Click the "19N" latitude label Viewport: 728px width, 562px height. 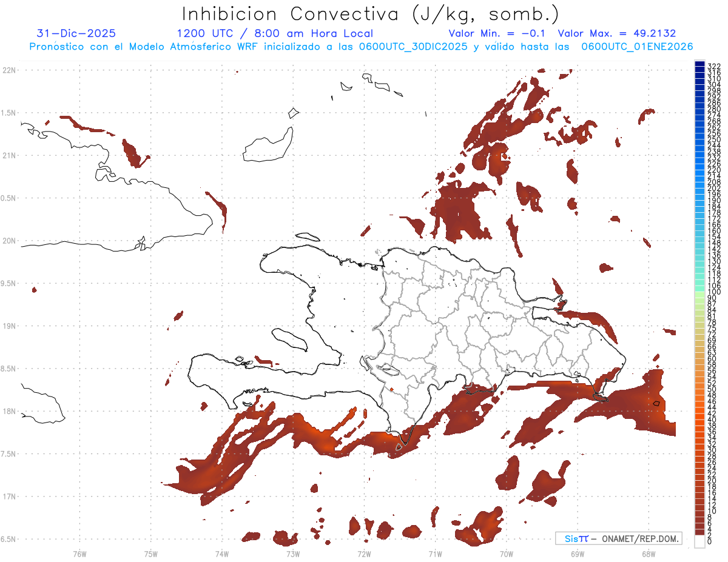tap(8, 326)
